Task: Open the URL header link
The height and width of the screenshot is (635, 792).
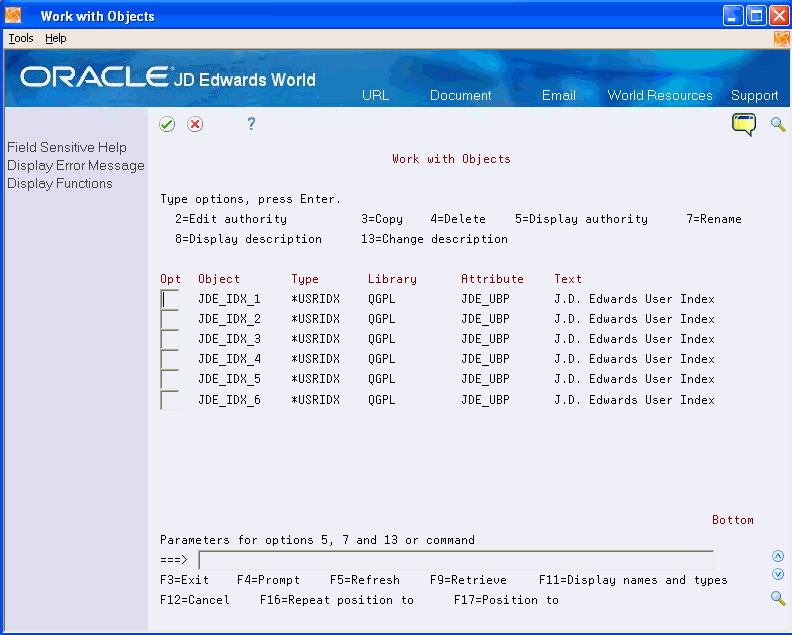Action: 375,95
